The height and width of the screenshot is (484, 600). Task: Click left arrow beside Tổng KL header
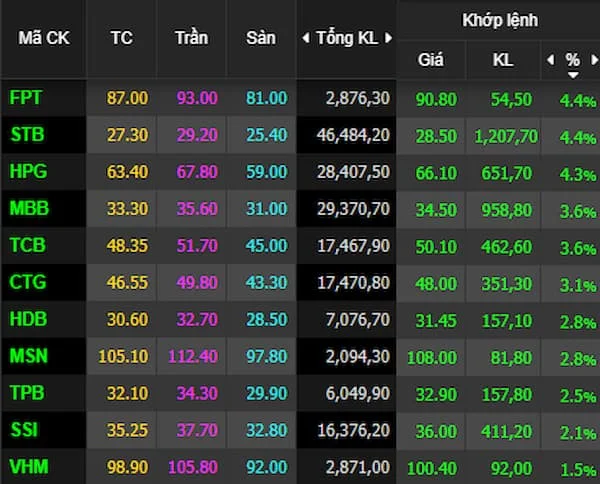point(305,38)
